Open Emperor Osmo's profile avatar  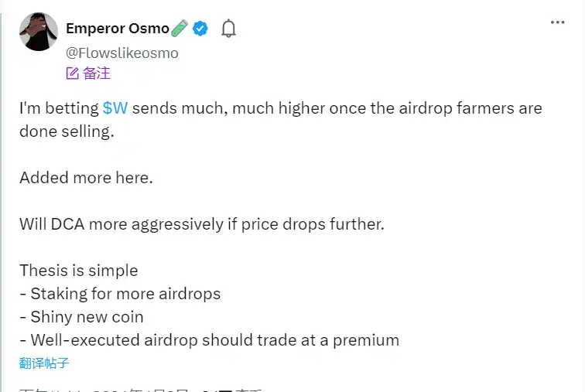coord(39,32)
